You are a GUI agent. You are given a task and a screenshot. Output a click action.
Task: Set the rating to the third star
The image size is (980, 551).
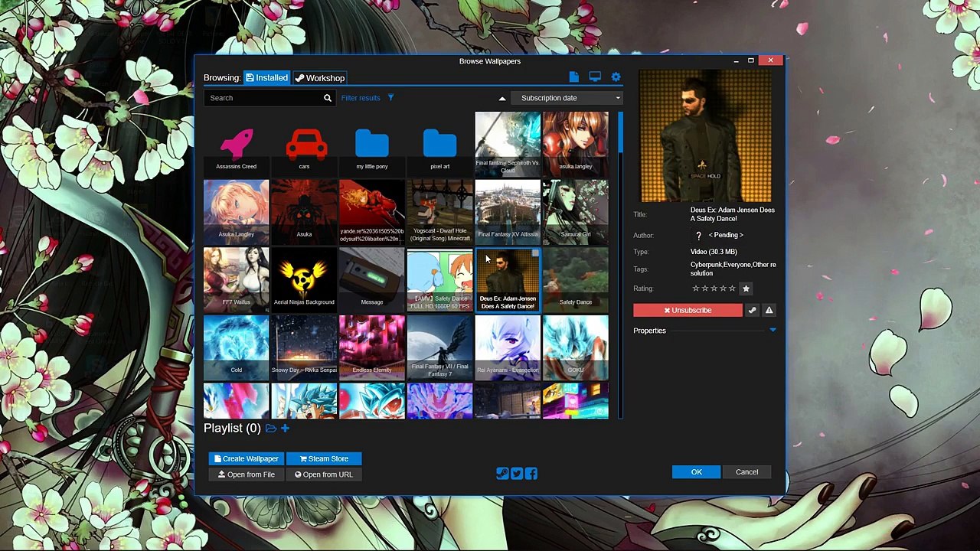click(x=714, y=289)
